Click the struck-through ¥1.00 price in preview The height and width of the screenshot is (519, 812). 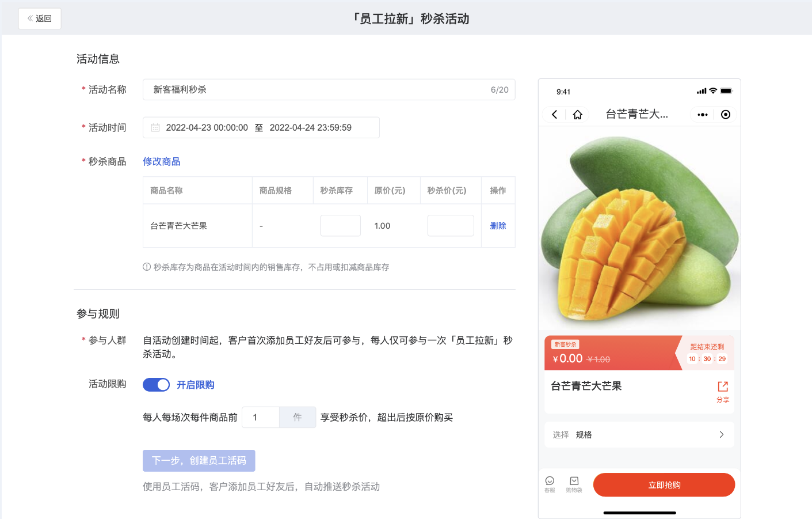coord(598,359)
